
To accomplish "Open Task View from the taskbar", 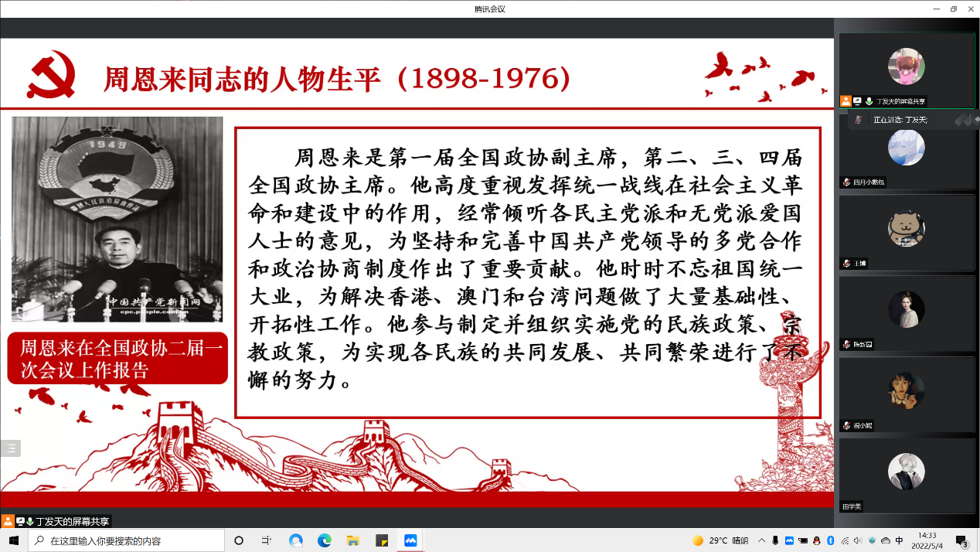I will (x=267, y=540).
